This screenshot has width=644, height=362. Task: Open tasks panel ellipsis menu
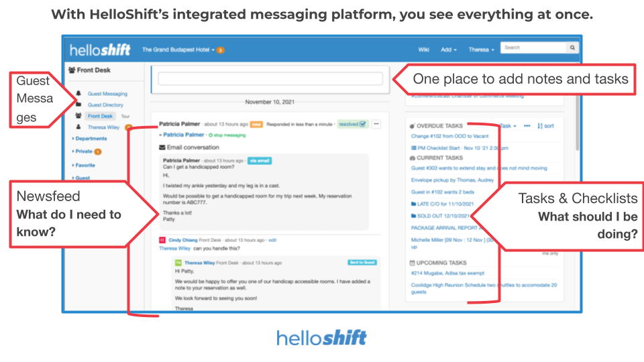[527, 126]
